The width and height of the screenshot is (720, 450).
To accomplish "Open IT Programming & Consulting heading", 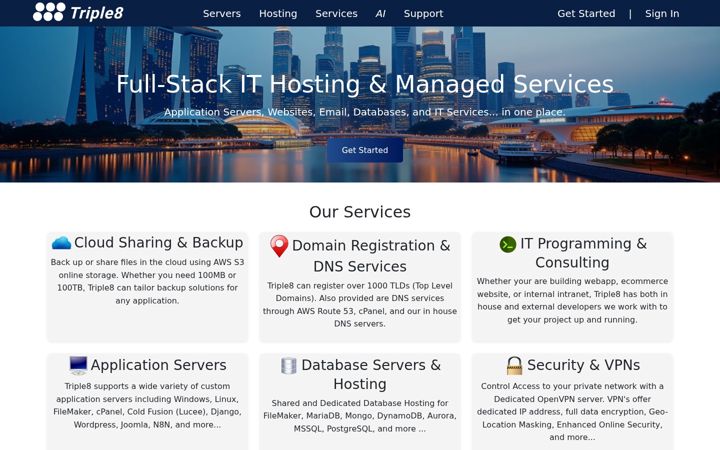I will tap(583, 253).
